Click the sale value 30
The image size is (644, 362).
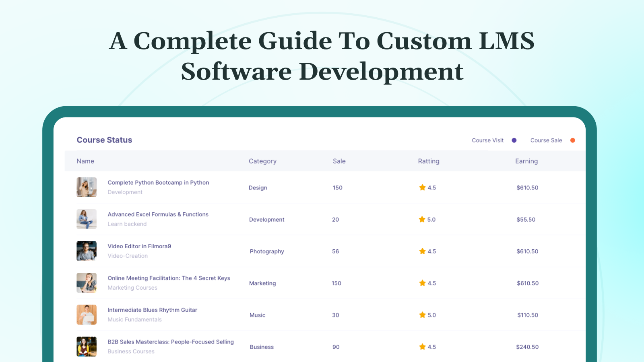[x=336, y=315]
